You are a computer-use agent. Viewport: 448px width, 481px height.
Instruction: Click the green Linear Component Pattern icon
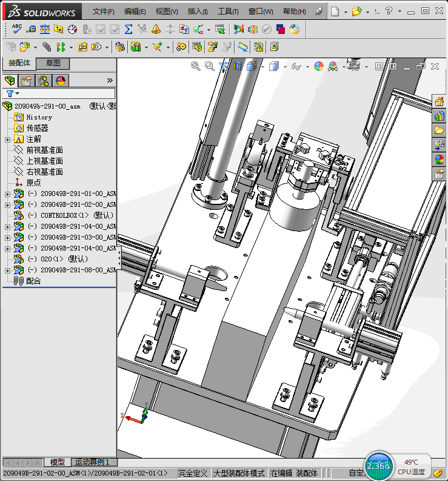[x=61, y=47]
